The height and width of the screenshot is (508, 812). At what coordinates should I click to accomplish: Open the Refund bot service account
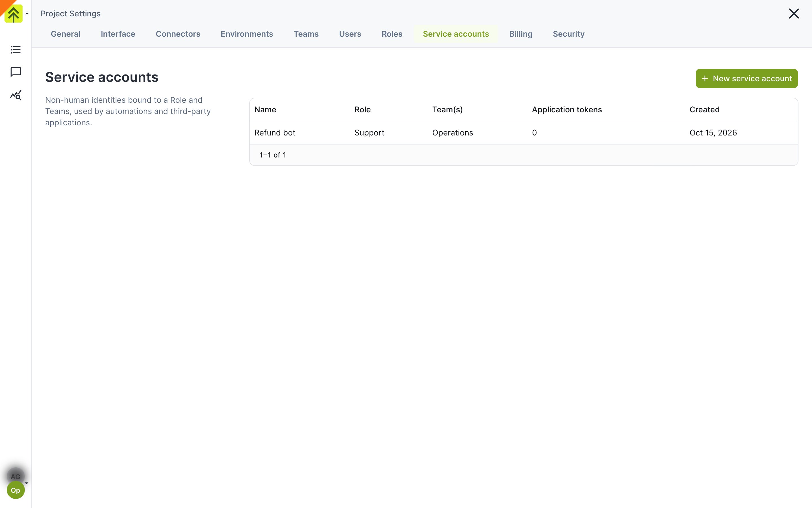(x=274, y=133)
